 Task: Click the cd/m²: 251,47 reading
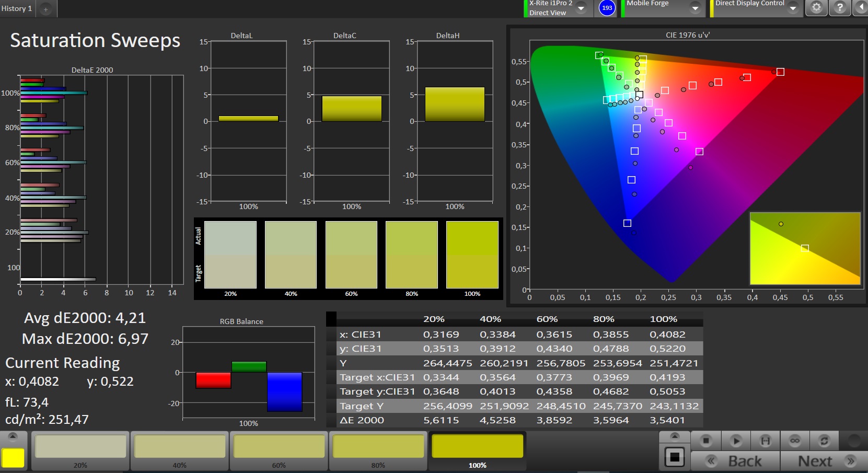47,419
